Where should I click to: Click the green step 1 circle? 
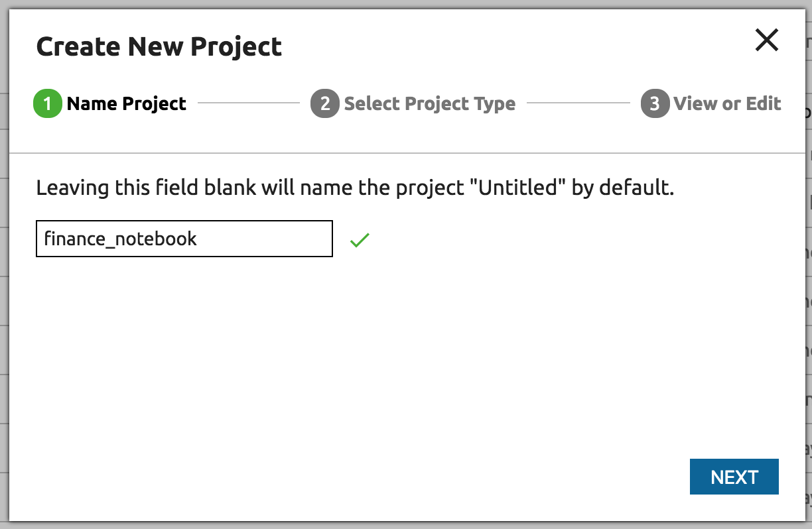[x=47, y=104]
